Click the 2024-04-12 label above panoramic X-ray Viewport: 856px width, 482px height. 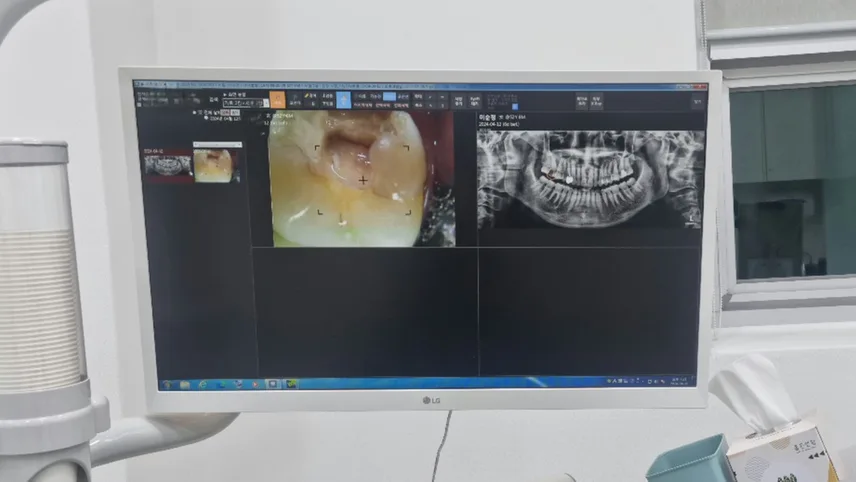pos(498,124)
